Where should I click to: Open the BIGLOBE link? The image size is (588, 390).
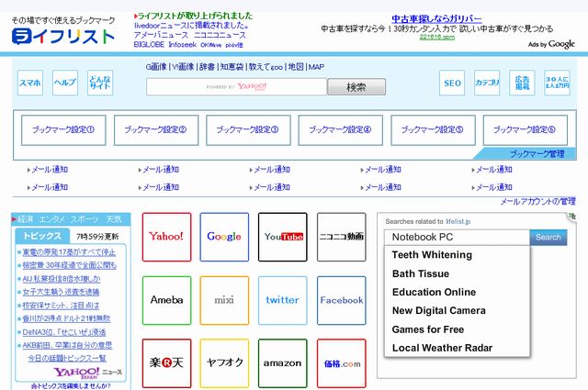click(149, 45)
